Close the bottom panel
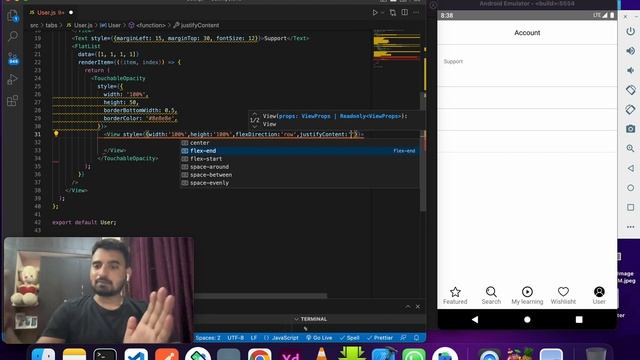Screen dimensions: 640x360 pyautogui.click(x=418, y=307)
